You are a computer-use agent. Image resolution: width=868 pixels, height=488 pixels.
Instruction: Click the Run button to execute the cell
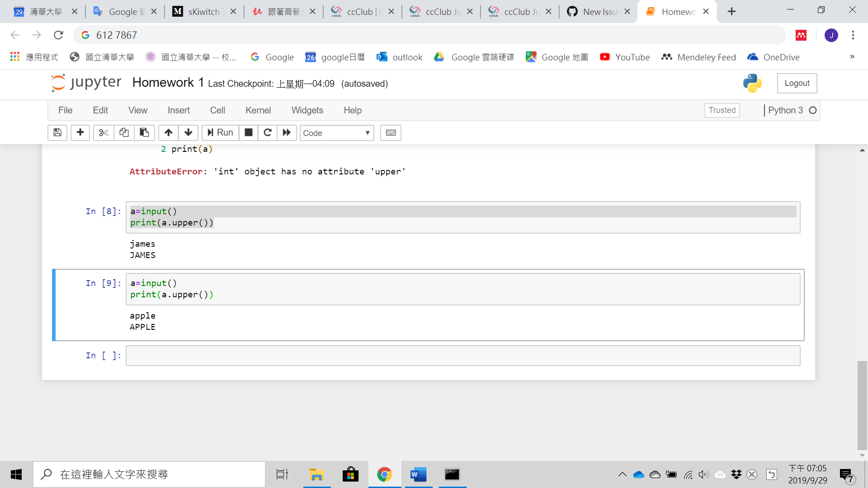click(220, 132)
